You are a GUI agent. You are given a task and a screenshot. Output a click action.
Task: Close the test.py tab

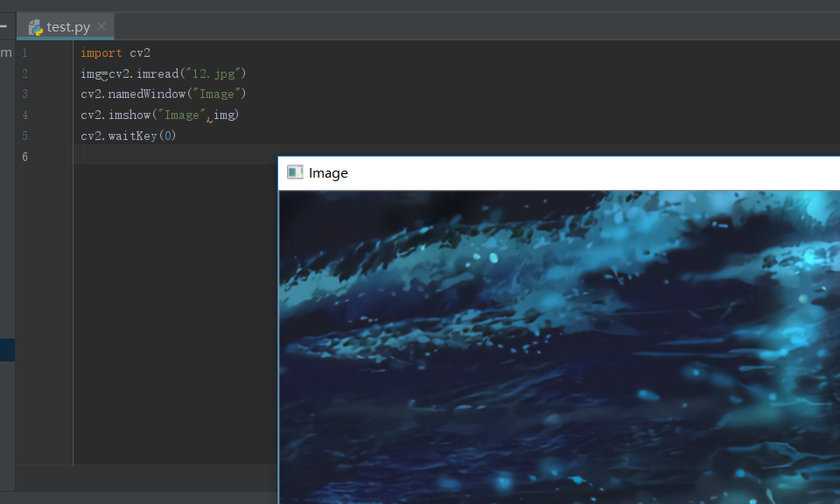pos(101,26)
